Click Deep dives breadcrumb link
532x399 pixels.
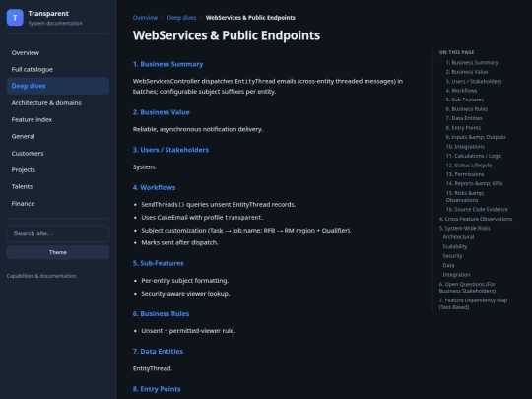(x=181, y=18)
